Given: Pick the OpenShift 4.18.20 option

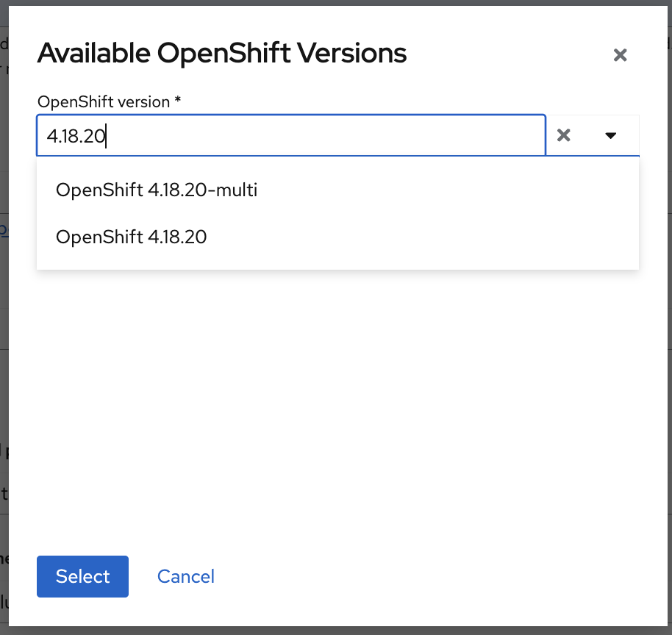Looking at the screenshot, I should tap(132, 237).
